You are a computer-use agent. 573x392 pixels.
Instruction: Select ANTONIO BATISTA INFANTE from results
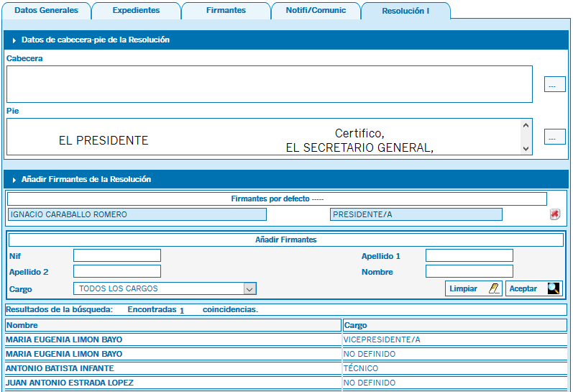click(286, 368)
